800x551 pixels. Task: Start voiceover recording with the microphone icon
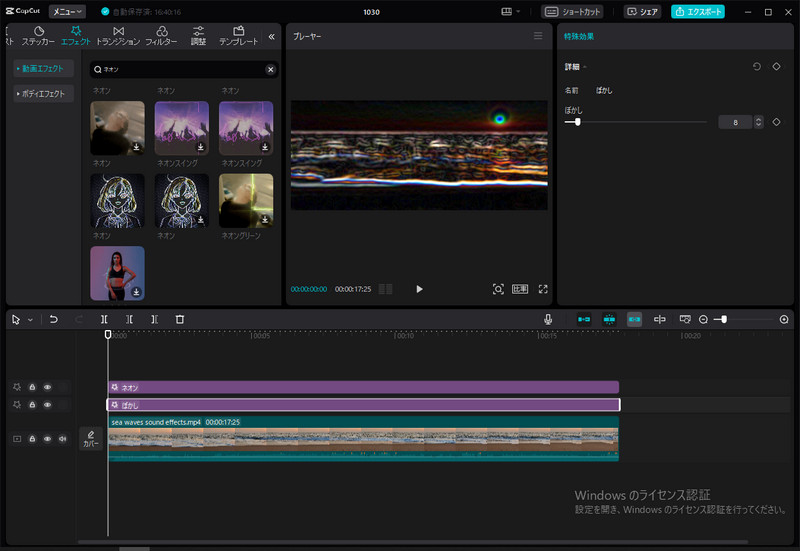click(548, 319)
